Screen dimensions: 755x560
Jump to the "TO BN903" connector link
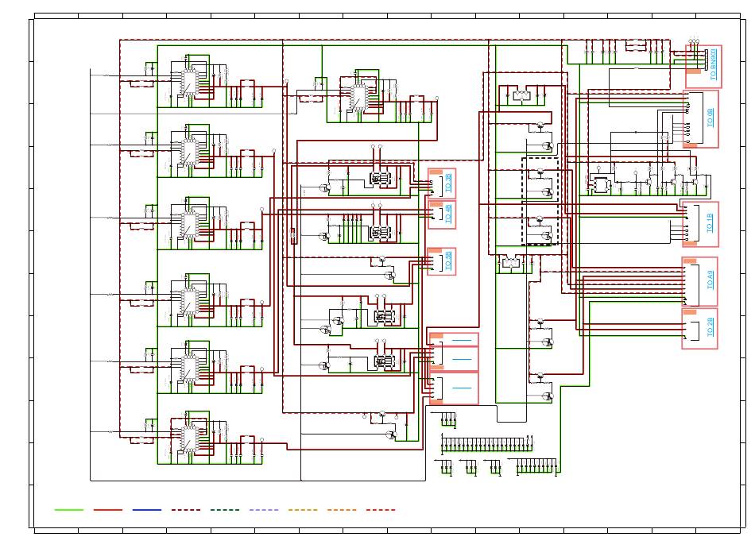click(x=714, y=64)
